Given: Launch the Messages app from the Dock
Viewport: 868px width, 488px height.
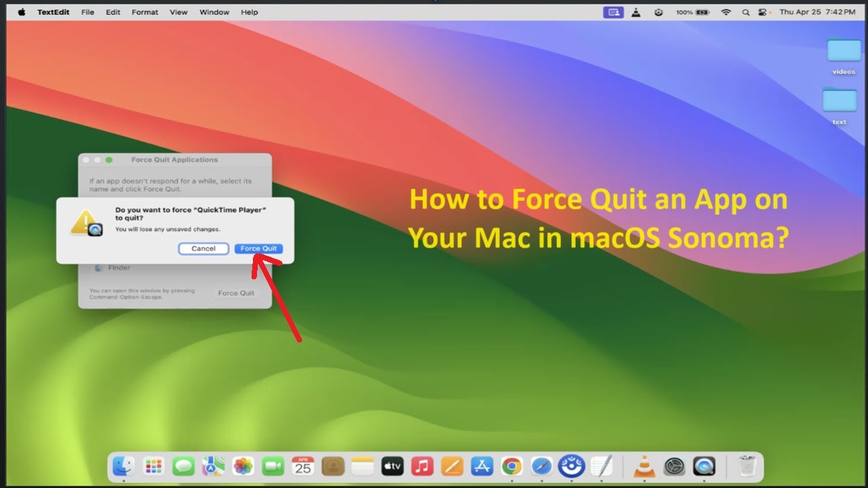Looking at the screenshot, I should tap(184, 466).
